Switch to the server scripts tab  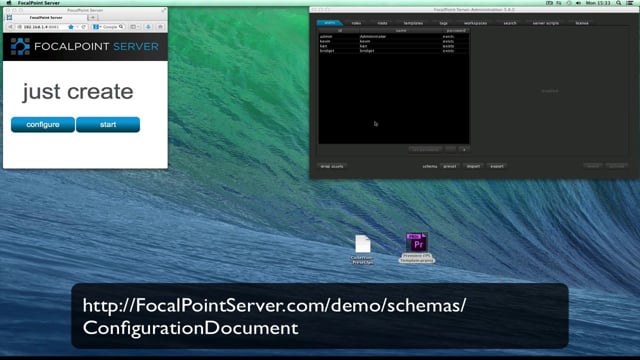point(546,23)
